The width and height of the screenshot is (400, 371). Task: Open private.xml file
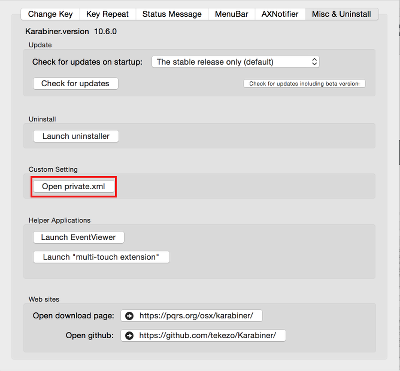point(73,186)
